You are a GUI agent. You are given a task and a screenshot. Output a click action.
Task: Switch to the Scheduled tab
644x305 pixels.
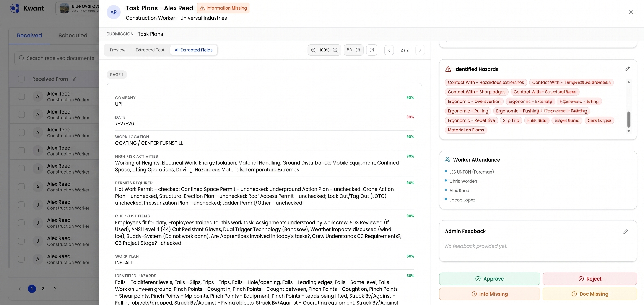pos(73,36)
